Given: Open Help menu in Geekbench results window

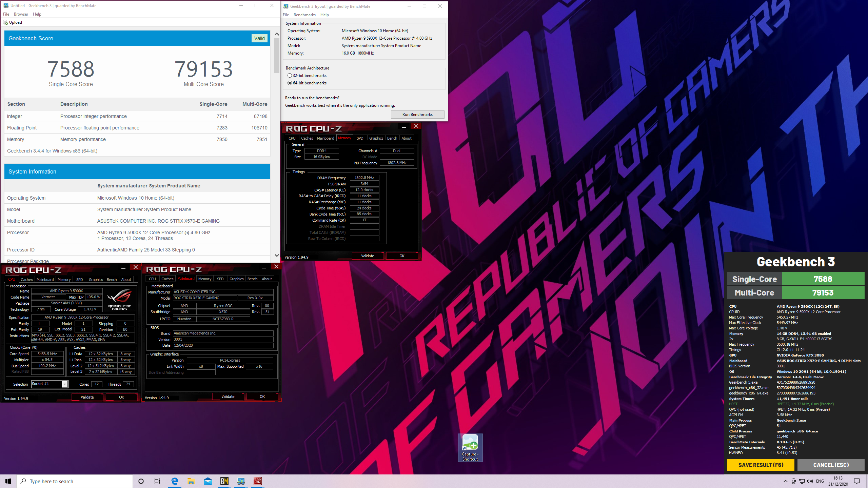Looking at the screenshot, I should tap(37, 14).
